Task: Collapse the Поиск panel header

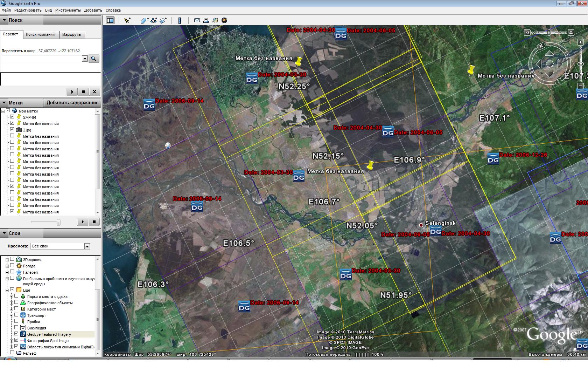Action: tap(5, 20)
